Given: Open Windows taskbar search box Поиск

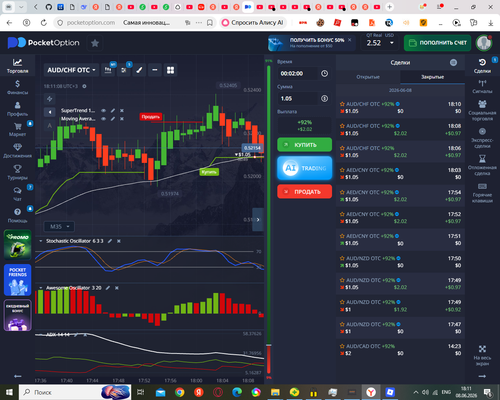Looking at the screenshot, I should click(x=75, y=392).
